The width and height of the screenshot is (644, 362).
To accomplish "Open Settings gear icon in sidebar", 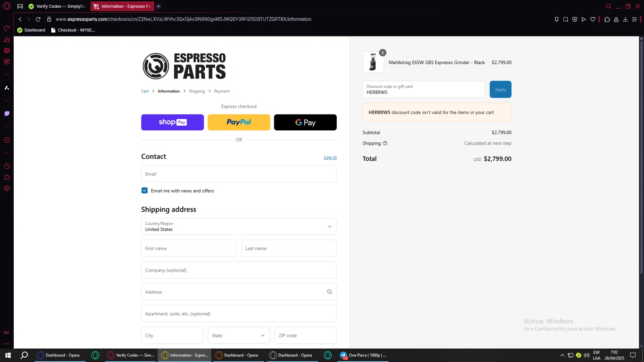I will point(7,188).
